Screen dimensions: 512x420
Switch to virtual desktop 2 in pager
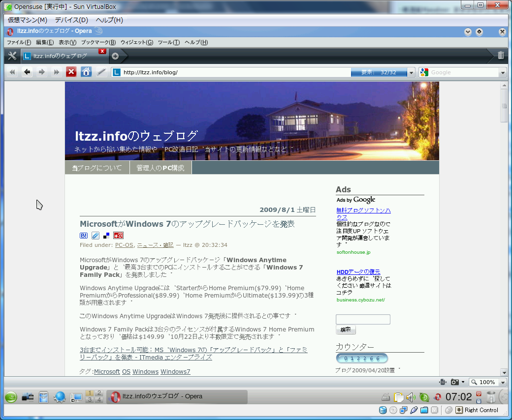tap(99, 393)
